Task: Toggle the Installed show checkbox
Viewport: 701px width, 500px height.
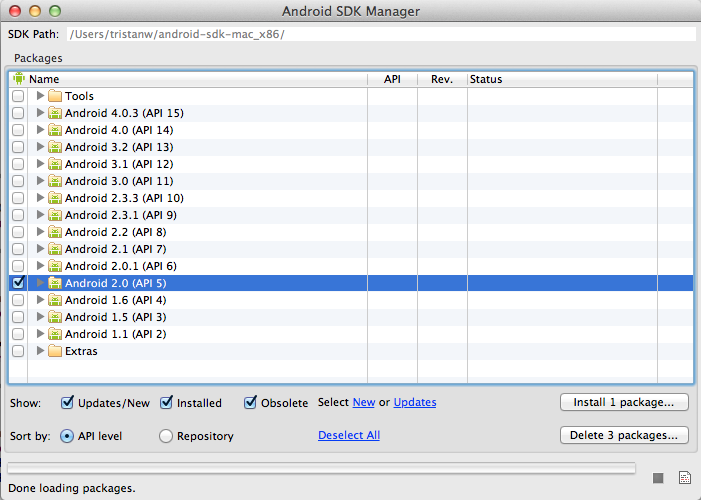Action: coord(166,403)
